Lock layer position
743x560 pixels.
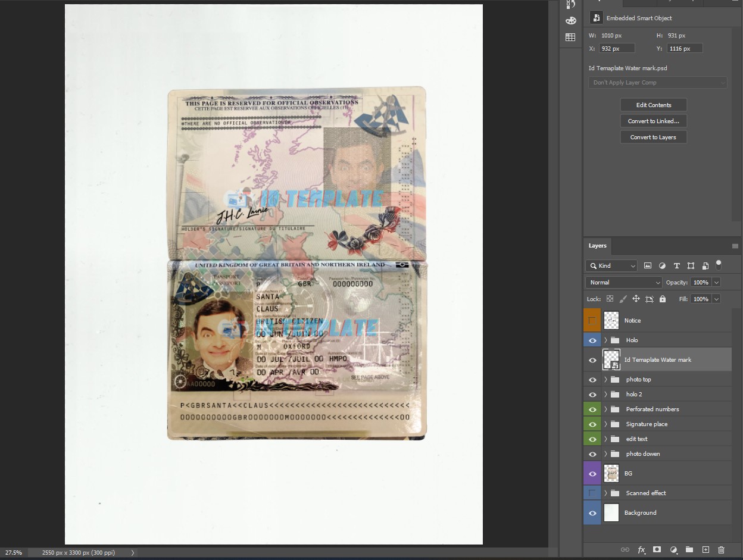click(x=636, y=299)
